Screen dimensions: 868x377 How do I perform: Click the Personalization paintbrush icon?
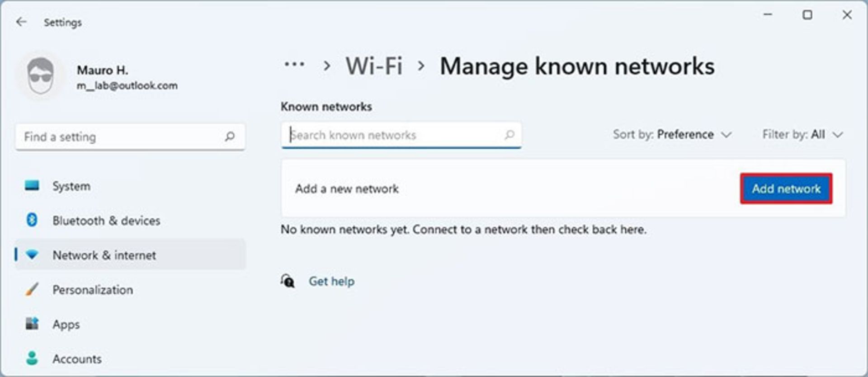[x=32, y=289]
